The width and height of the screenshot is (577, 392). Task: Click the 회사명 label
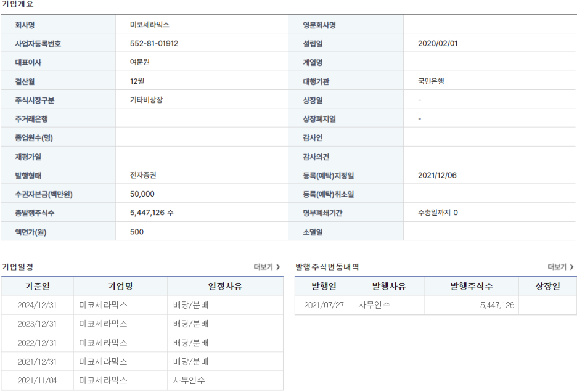24,25
